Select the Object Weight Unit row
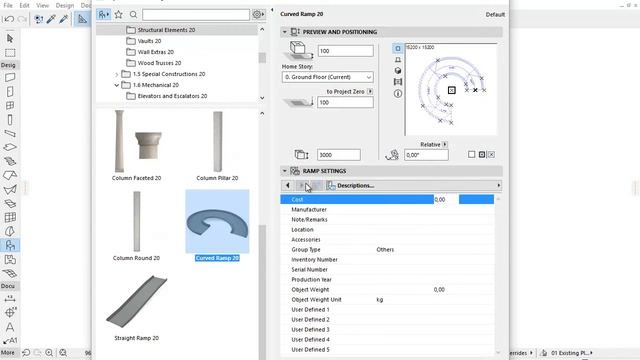This screenshot has height=360, width=640. point(387,300)
